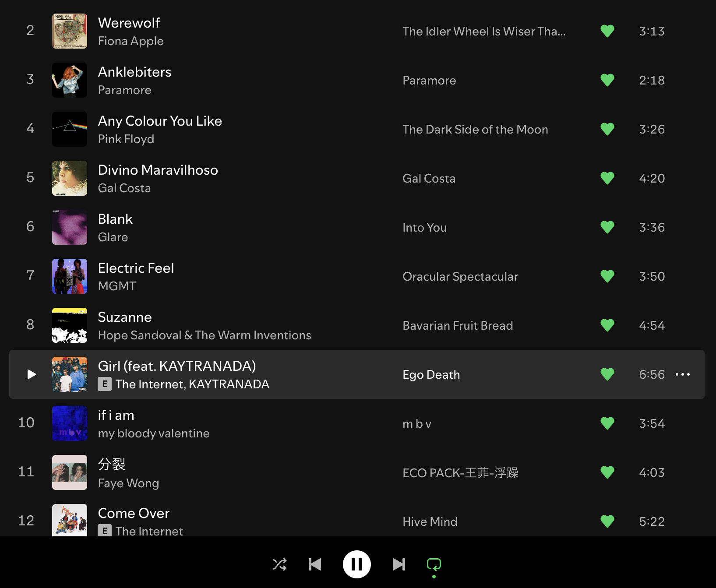716x588 pixels.
Task: Open the Paramore album link
Action: [x=429, y=81]
